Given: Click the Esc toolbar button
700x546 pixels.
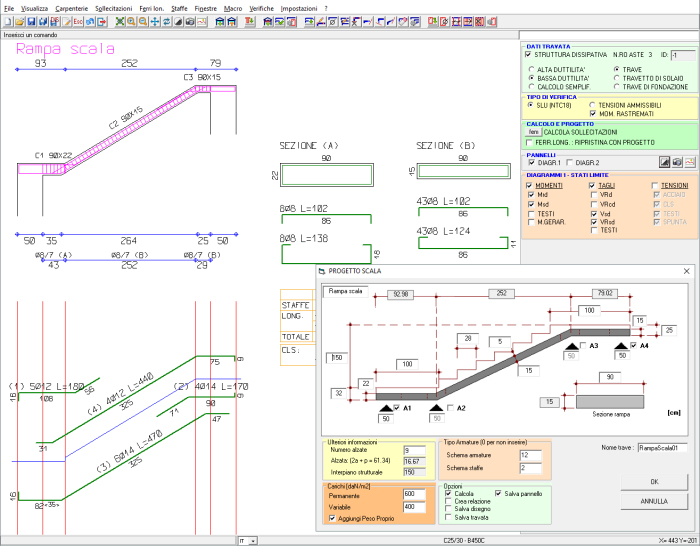Looking at the screenshot, I should click(76, 21).
